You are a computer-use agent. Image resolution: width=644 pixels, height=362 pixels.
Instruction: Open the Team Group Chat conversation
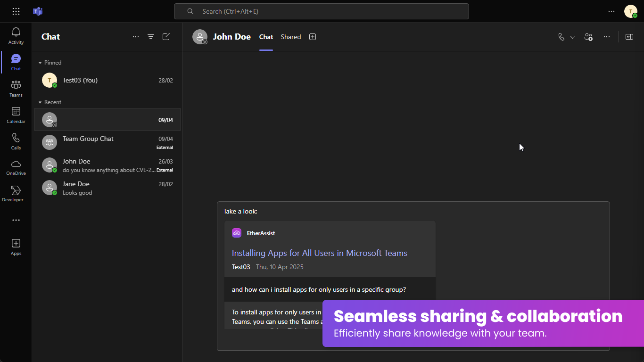click(x=107, y=142)
